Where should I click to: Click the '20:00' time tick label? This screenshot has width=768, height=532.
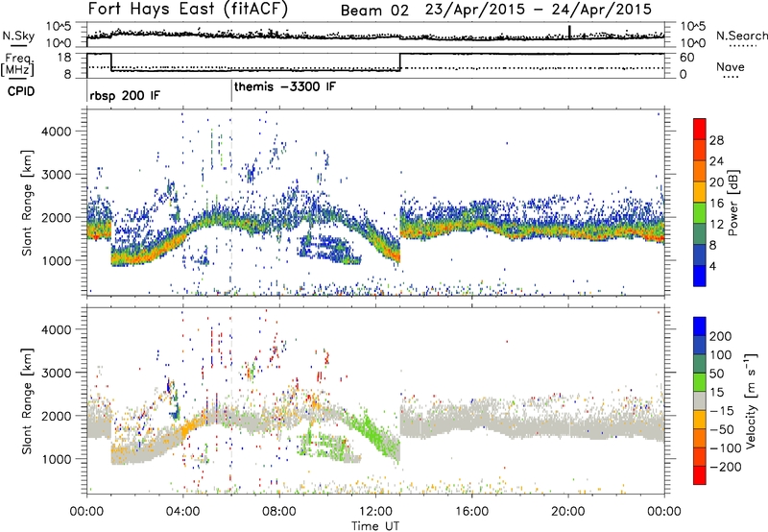click(567, 512)
